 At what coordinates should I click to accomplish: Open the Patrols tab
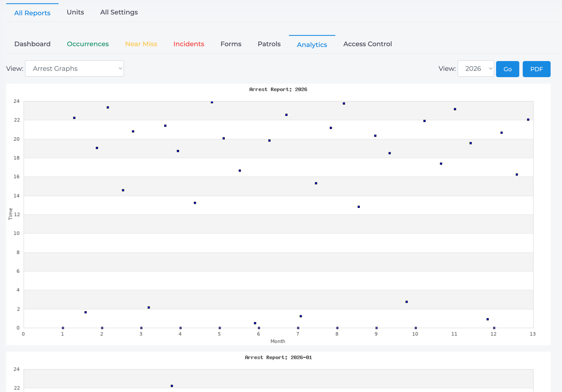pyautogui.click(x=269, y=44)
